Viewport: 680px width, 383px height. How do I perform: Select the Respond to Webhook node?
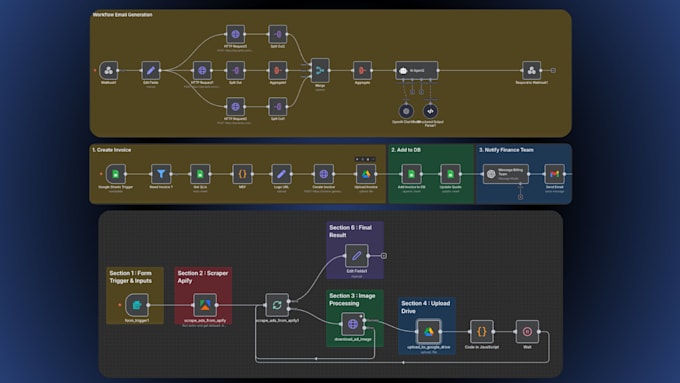point(531,70)
